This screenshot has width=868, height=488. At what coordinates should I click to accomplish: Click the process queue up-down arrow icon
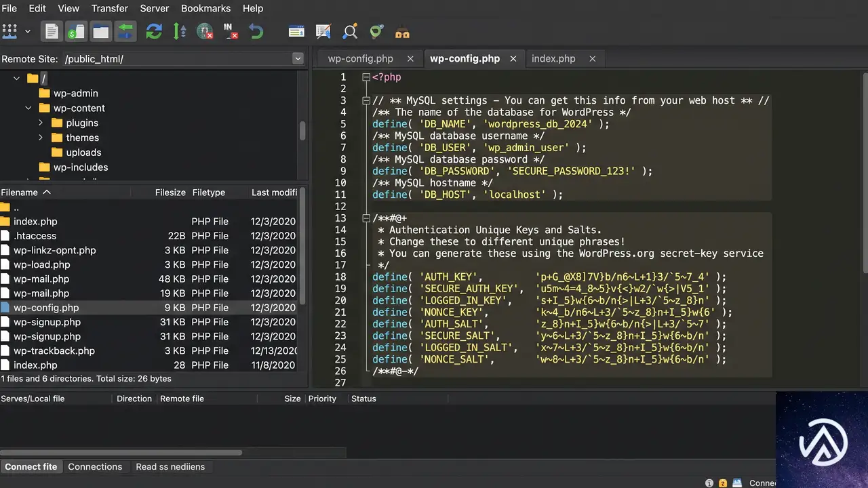pyautogui.click(x=180, y=31)
